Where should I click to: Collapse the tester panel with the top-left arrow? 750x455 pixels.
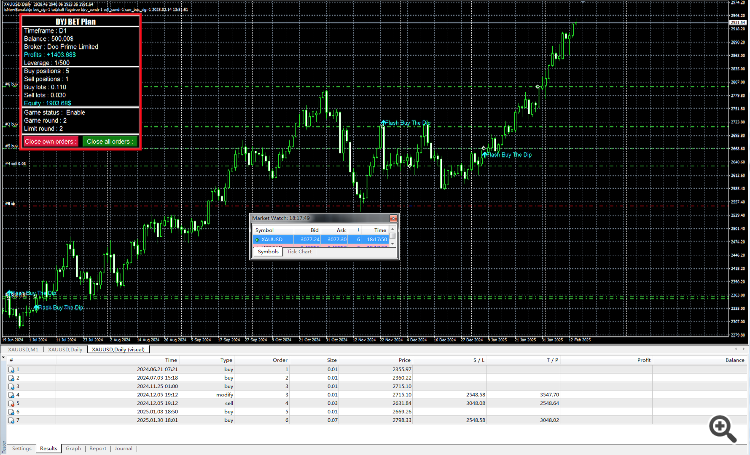pos(3,357)
